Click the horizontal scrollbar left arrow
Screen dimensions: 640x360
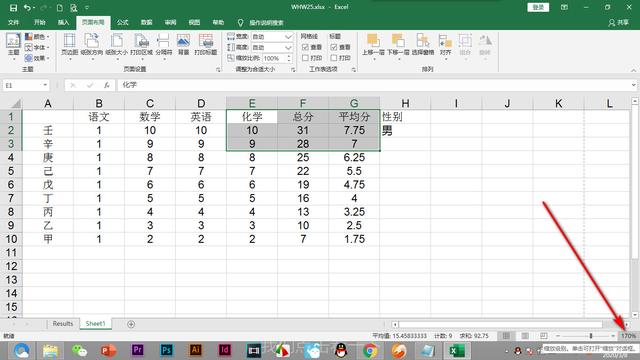point(395,324)
